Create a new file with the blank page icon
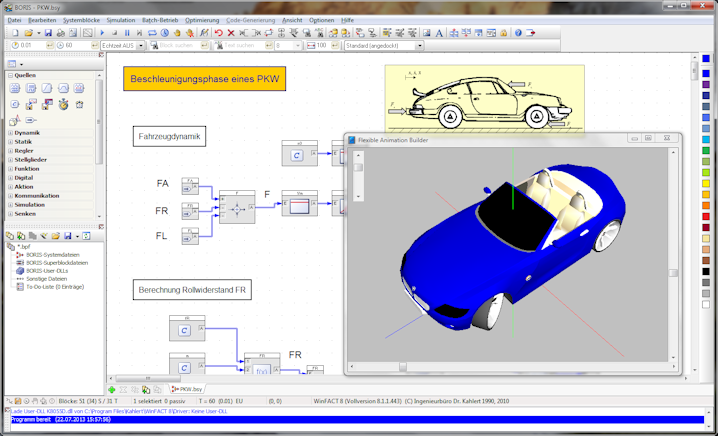This screenshot has height=436, width=718. 15,33
